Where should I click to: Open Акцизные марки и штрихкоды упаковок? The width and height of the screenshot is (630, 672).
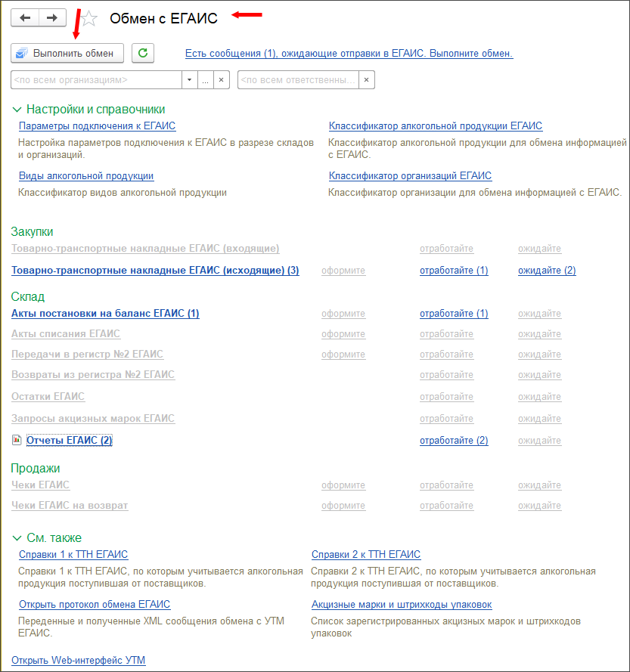[x=402, y=605]
